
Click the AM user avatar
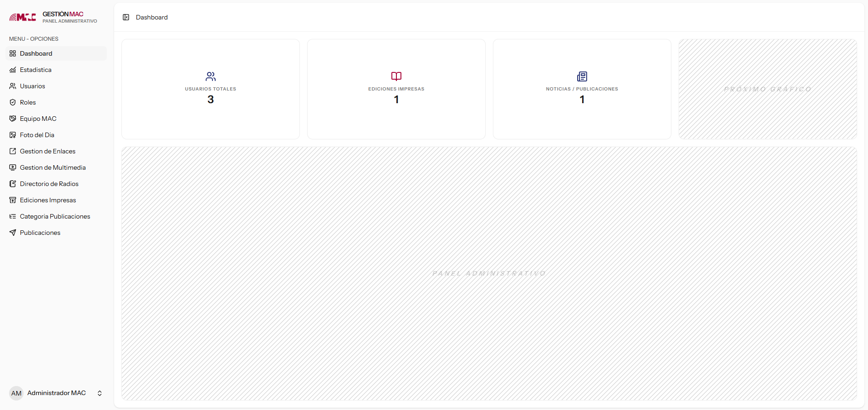pos(16,393)
